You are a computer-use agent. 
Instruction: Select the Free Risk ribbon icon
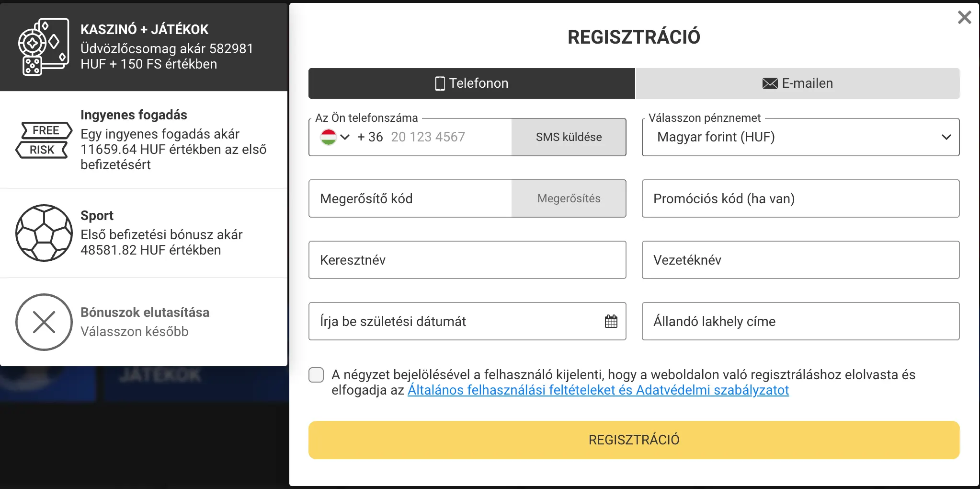[44, 140]
